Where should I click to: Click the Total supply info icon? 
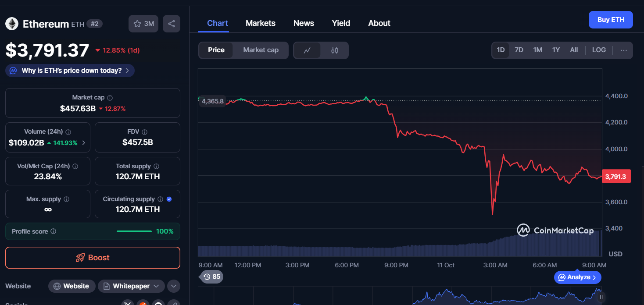click(157, 167)
